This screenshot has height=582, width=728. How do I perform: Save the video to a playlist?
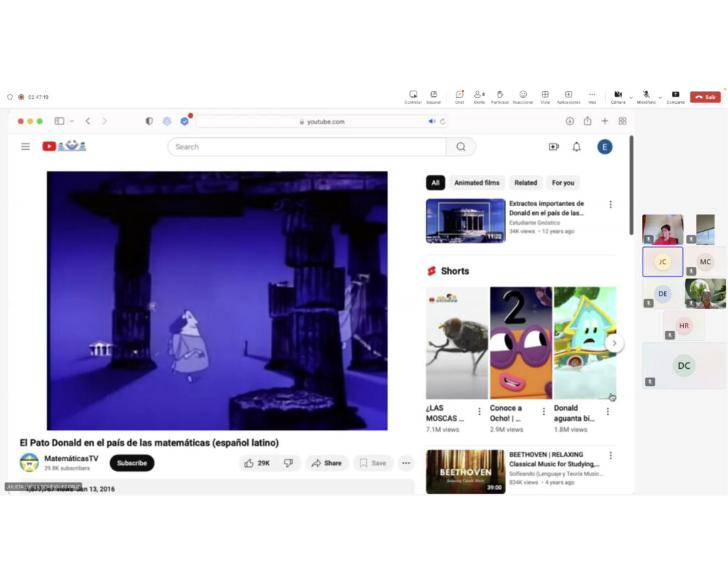pyautogui.click(x=373, y=463)
